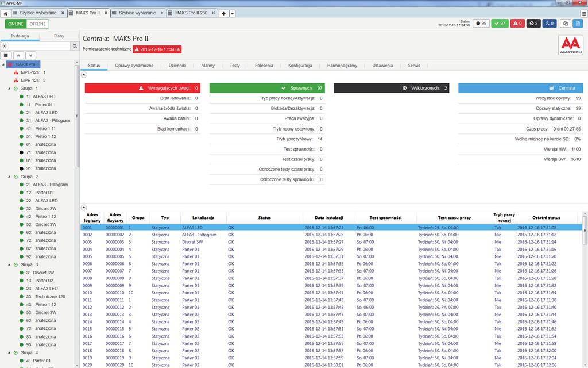Image resolution: width=588 pixels, height=368 pixels.
Task: Click the tree panel vertical scrollbar
Action: pyautogui.click(x=77, y=116)
